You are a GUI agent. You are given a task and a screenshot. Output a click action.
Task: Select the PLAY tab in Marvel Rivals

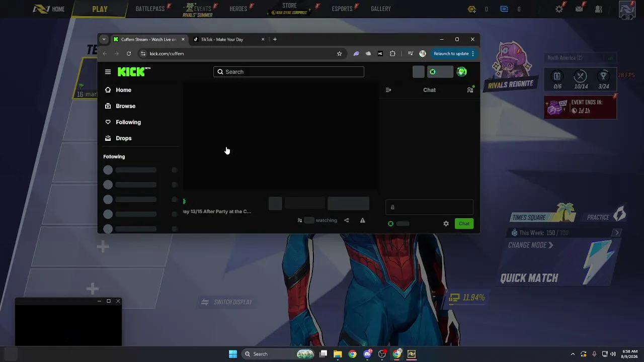click(100, 9)
